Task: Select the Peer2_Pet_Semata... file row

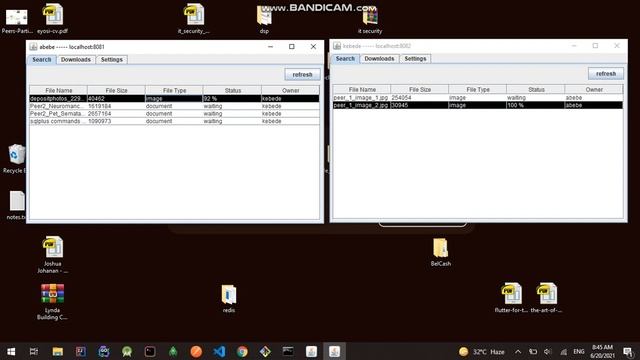Action: pyautogui.click(x=174, y=113)
